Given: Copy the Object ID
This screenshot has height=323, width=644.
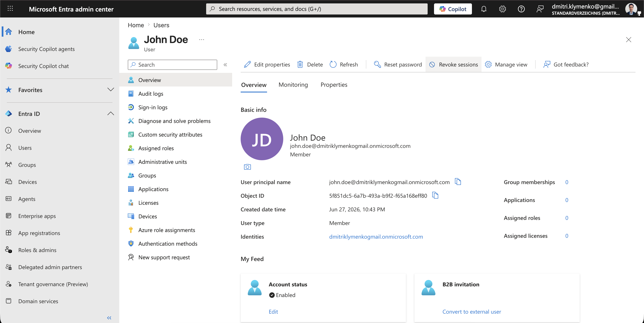Looking at the screenshot, I should pyautogui.click(x=435, y=195).
